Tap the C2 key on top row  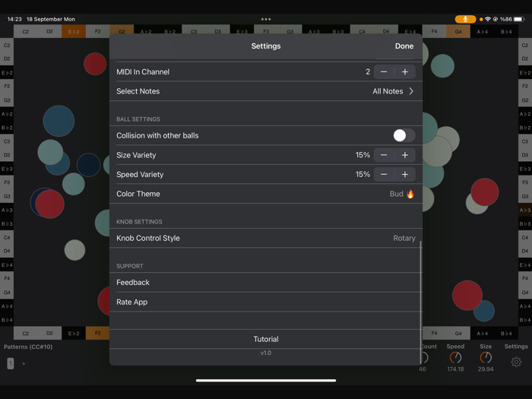(25, 32)
